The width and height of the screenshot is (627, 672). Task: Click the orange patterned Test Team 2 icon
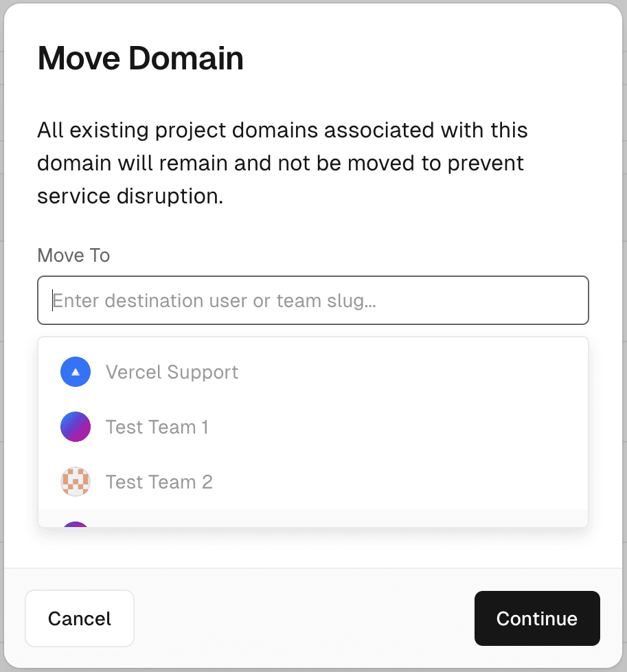[x=76, y=482]
